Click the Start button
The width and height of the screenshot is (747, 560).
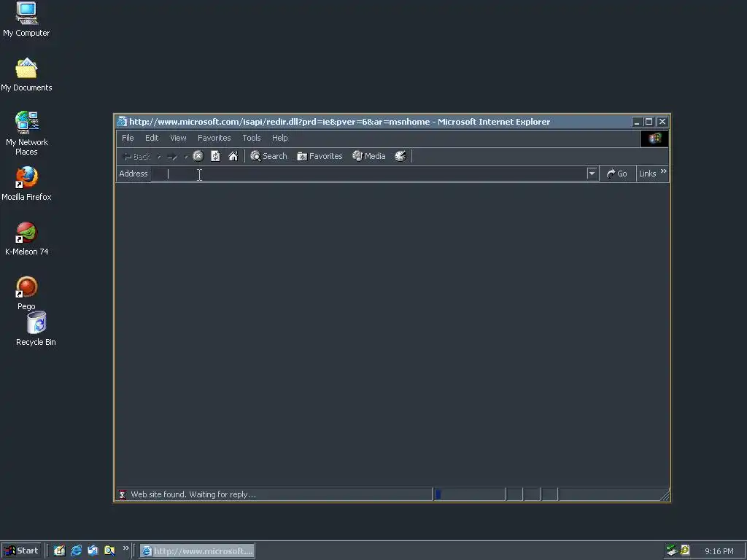(x=21, y=551)
